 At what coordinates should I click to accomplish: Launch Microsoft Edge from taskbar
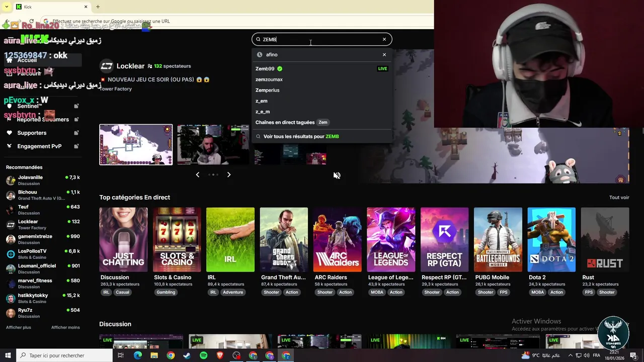pos(138,355)
